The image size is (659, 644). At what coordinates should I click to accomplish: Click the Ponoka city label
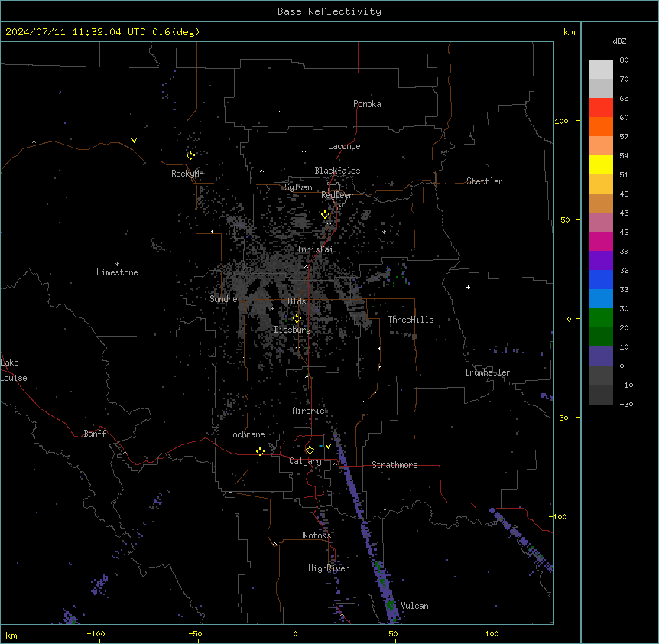click(x=367, y=104)
